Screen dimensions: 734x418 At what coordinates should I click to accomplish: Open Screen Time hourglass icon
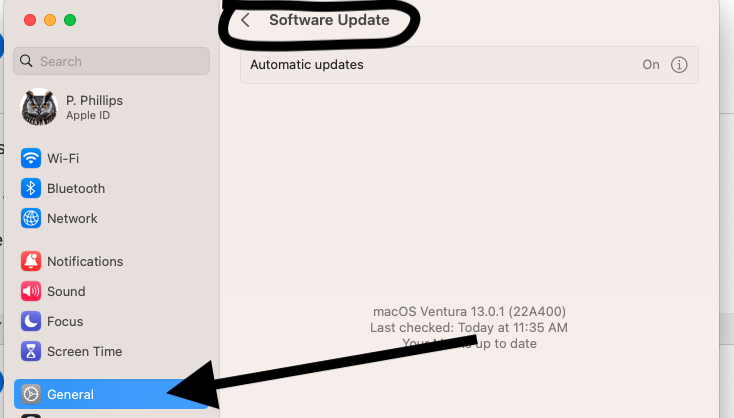point(31,351)
